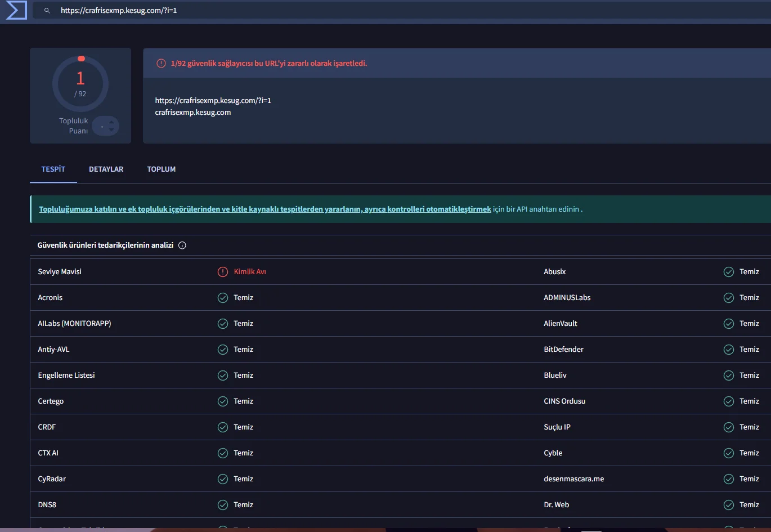The image size is (771, 532).
Task: Click the Certego clean check icon
Action: (223, 401)
